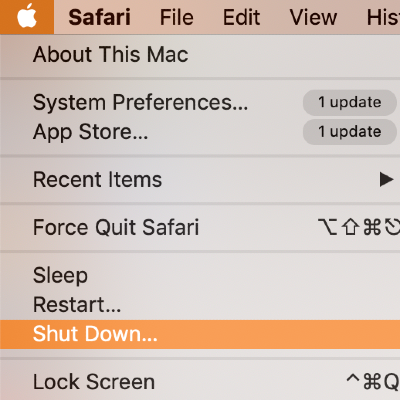Choose Force Quit Safari

tap(200, 228)
